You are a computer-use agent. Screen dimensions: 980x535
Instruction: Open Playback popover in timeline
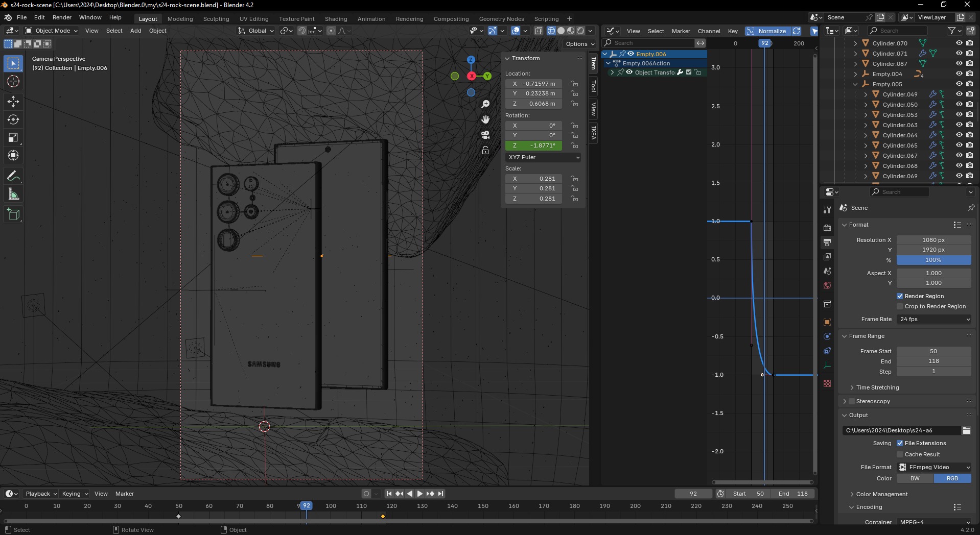coord(41,494)
